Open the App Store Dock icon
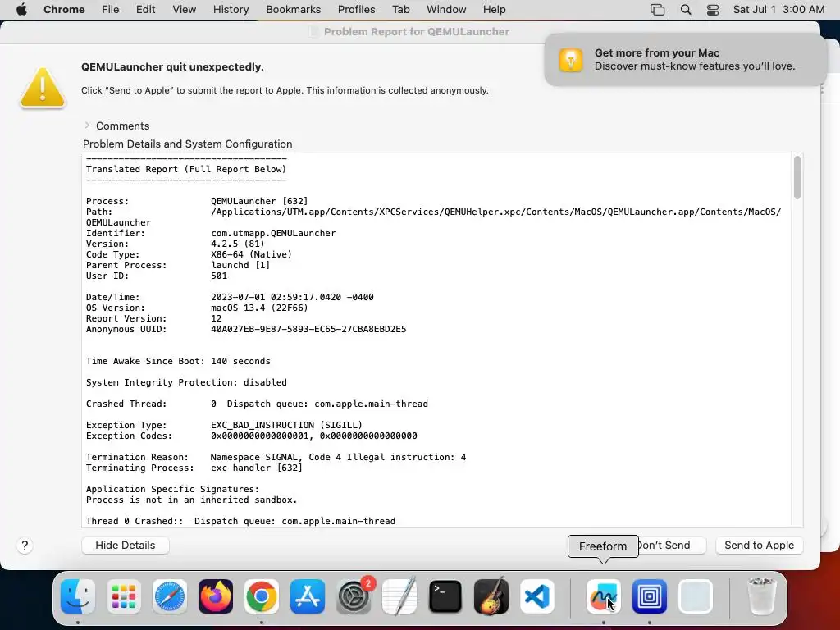This screenshot has height=630, width=840. coord(308,596)
